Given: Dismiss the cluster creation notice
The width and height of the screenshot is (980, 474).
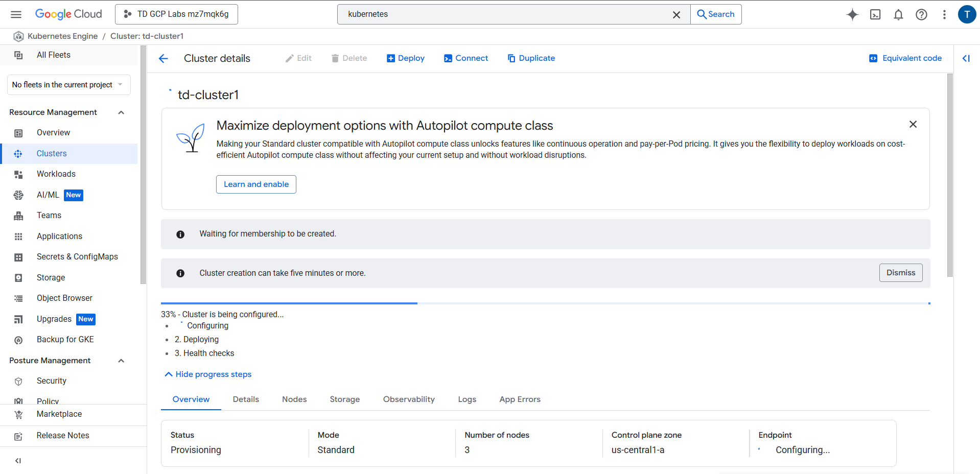Looking at the screenshot, I should click(x=900, y=273).
